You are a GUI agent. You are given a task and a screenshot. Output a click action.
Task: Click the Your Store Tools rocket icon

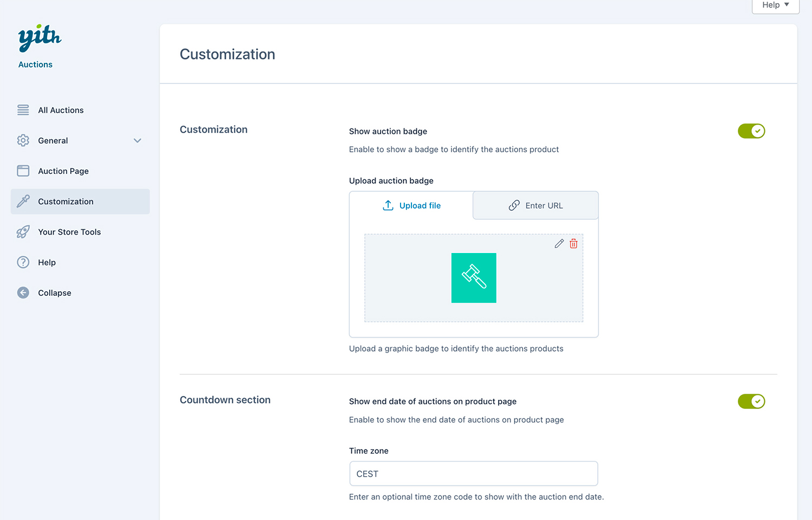23,232
